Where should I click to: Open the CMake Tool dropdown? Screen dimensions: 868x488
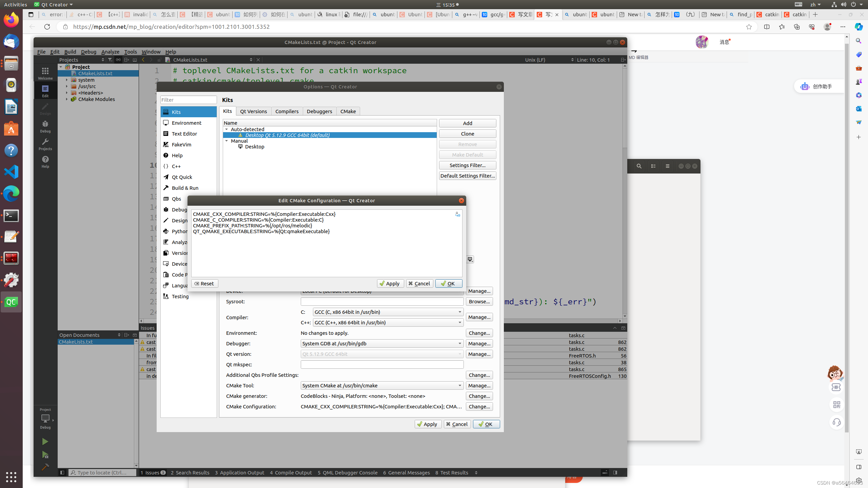[x=459, y=385]
